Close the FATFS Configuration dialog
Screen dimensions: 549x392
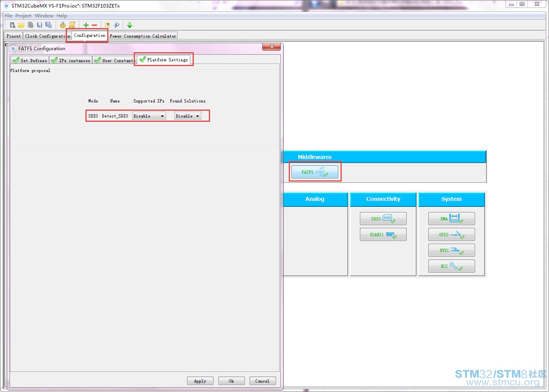click(x=272, y=47)
